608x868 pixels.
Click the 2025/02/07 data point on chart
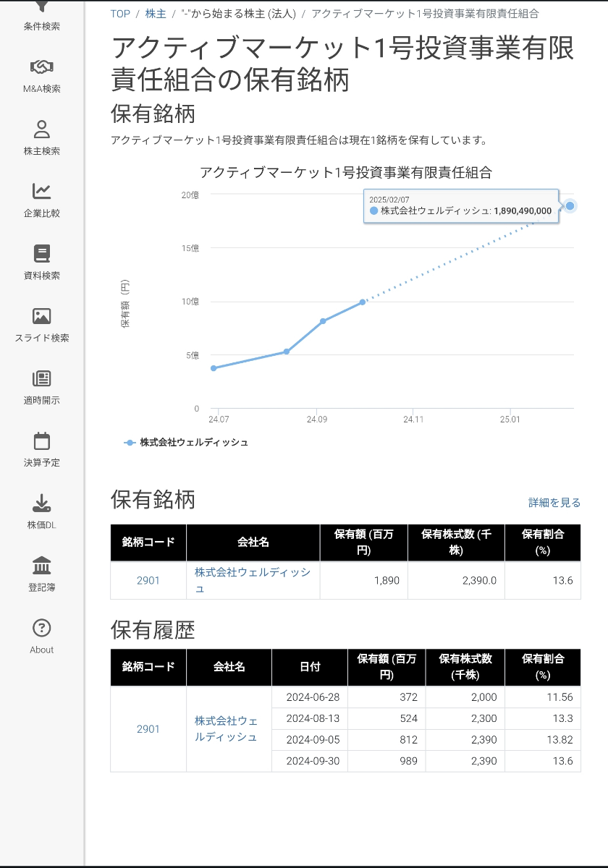pos(570,206)
